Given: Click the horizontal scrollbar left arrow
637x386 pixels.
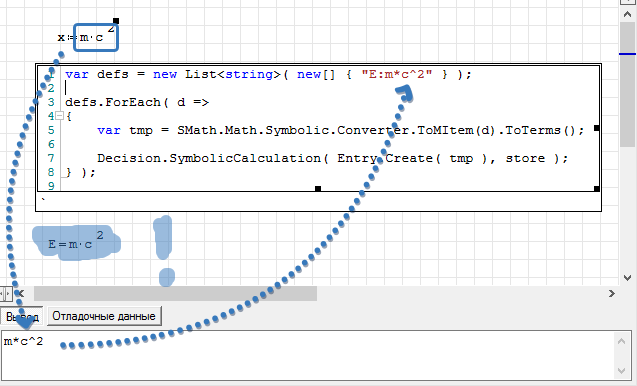Looking at the screenshot, I should pyautogui.click(x=21, y=293).
